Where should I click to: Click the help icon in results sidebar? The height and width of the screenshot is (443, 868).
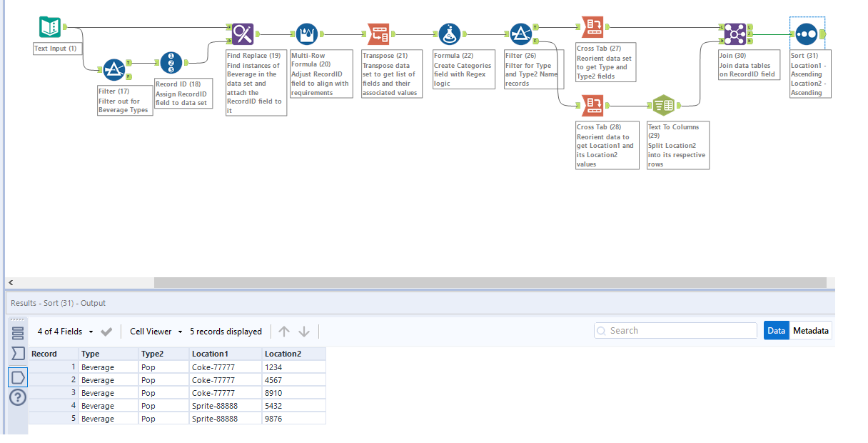[17, 398]
